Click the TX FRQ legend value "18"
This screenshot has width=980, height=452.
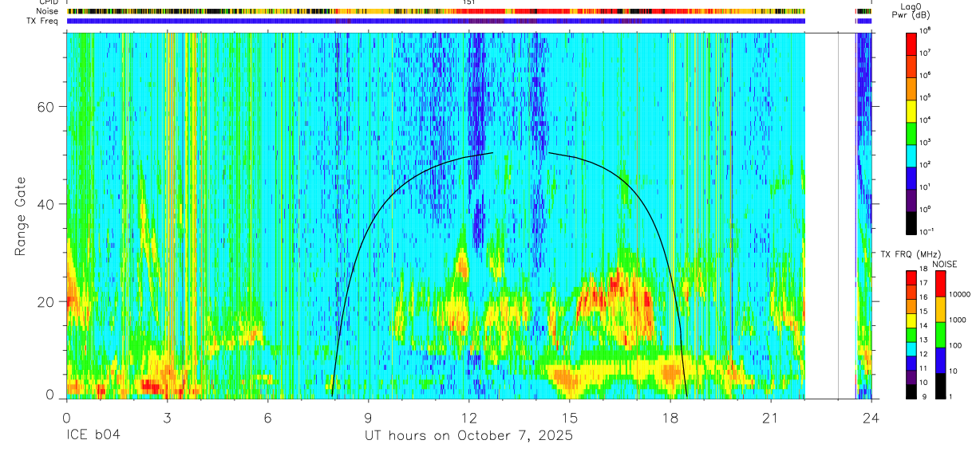pyautogui.click(x=923, y=270)
